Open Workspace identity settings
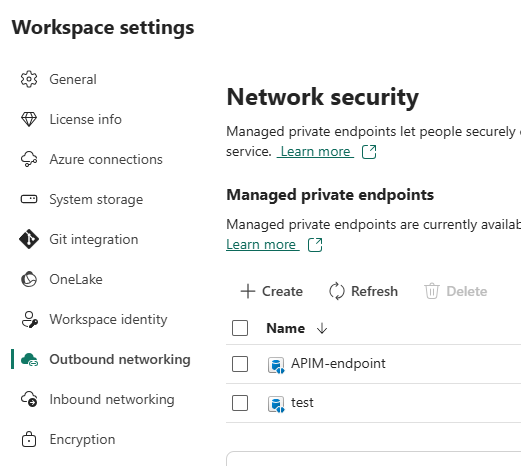The height and width of the screenshot is (466, 521). click(108, 319)
